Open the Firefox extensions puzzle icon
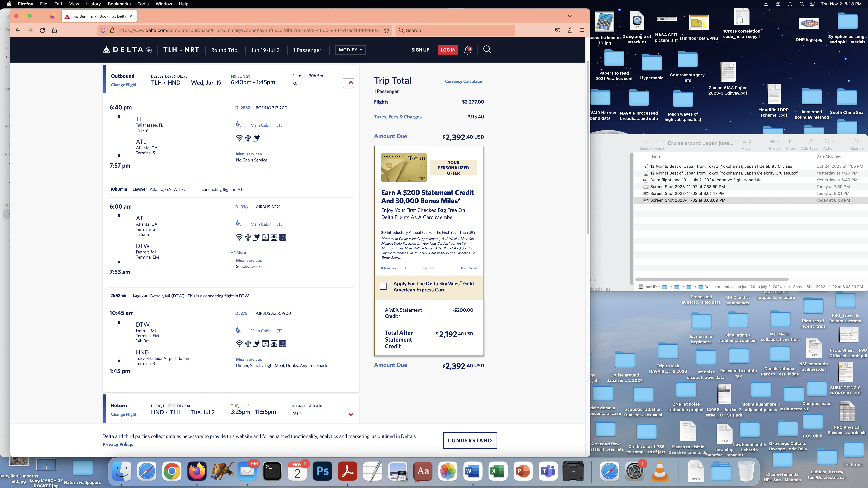The width and height of the screenshot is (868, 488). tap(570, 30)
